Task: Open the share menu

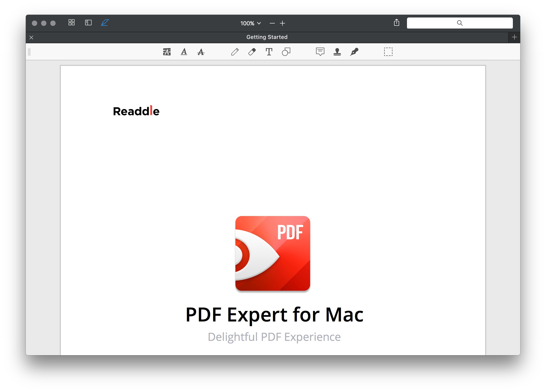Action: 397,23
